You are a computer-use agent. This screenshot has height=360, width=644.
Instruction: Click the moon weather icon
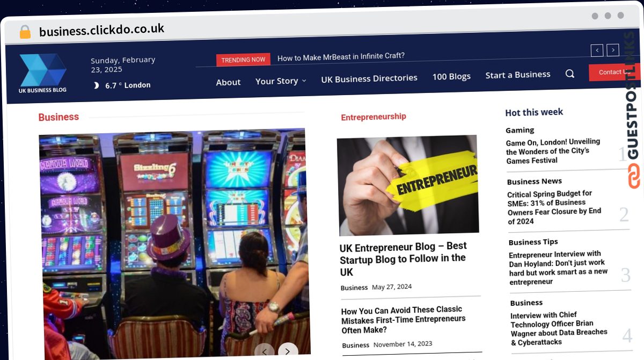(97, 85)
